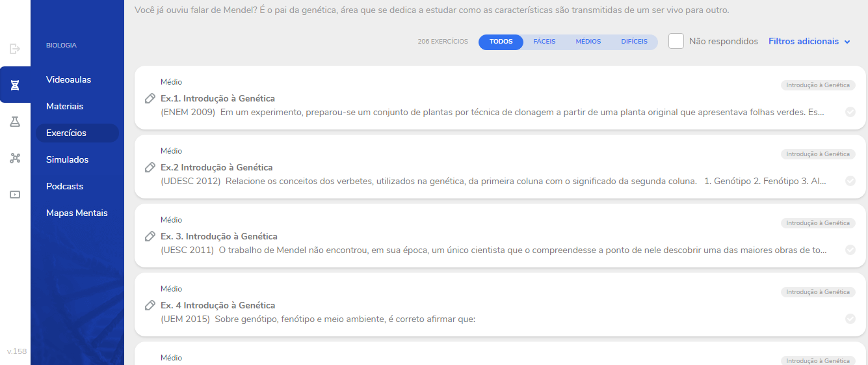868x365 pixels.
Task: Switch to the MÉDIOS difficulty filter
Action: [x=588, y=42]
